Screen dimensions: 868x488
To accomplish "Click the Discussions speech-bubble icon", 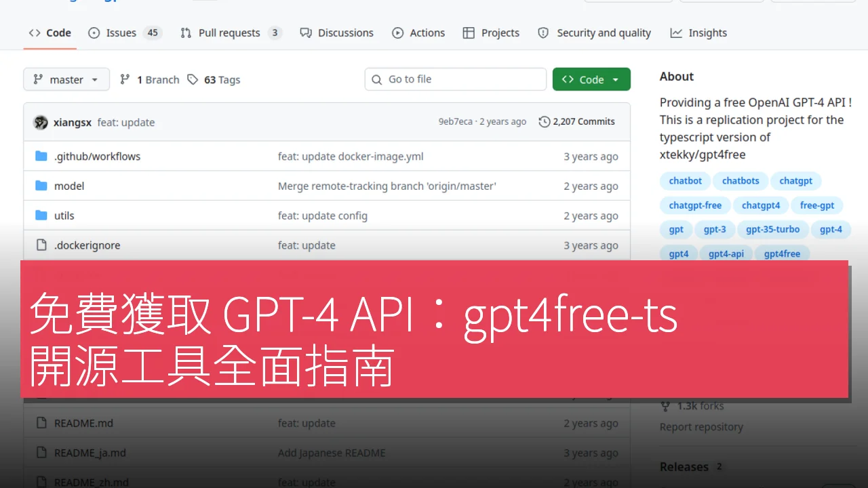I will tap(306, 33).
